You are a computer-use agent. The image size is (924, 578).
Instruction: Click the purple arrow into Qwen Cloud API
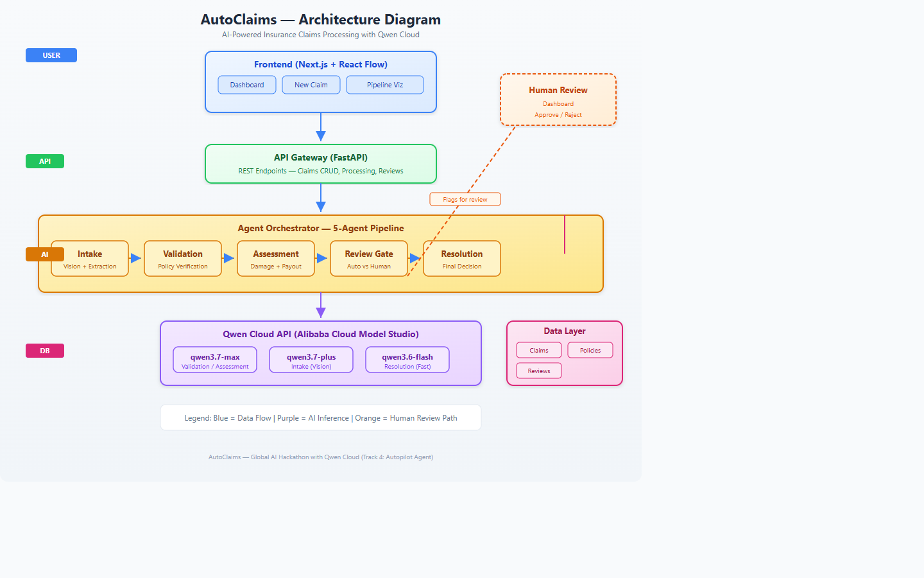pos(321,306)
